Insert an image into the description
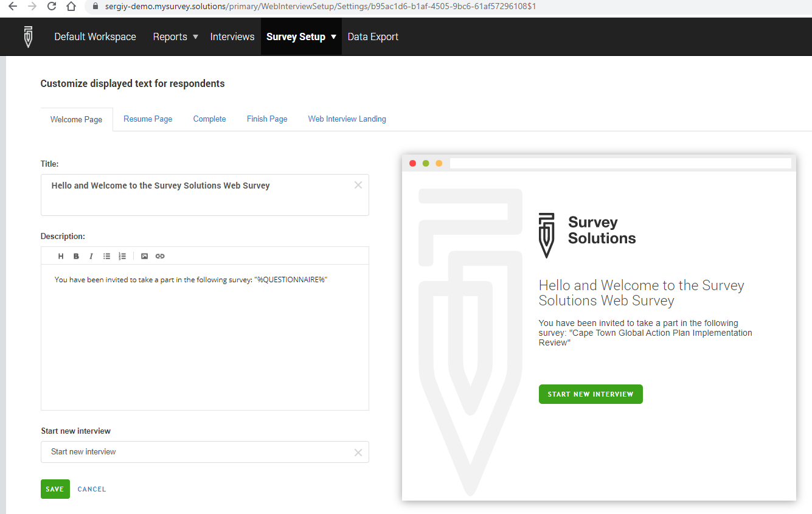 [x=144, y=255]
